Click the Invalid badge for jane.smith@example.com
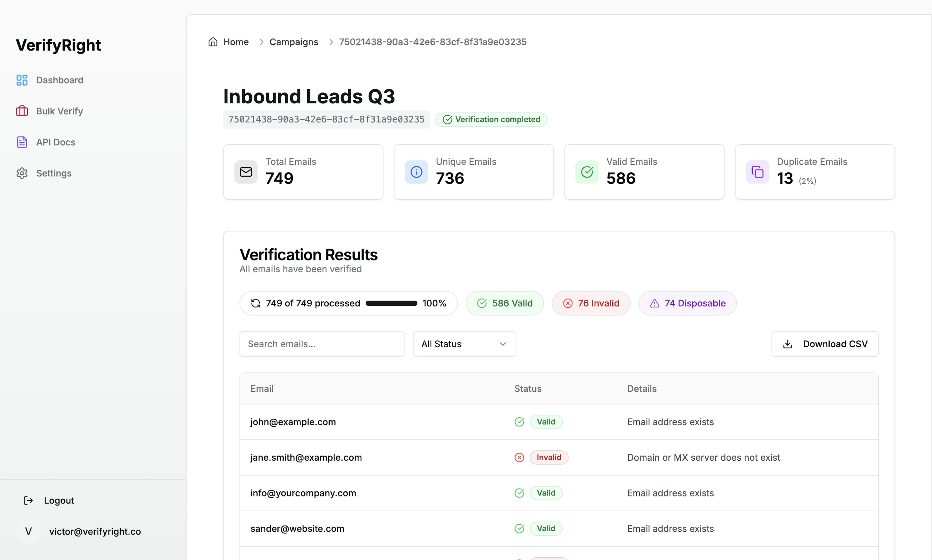This screenshot has height=560, width=932. coord(549,457)
